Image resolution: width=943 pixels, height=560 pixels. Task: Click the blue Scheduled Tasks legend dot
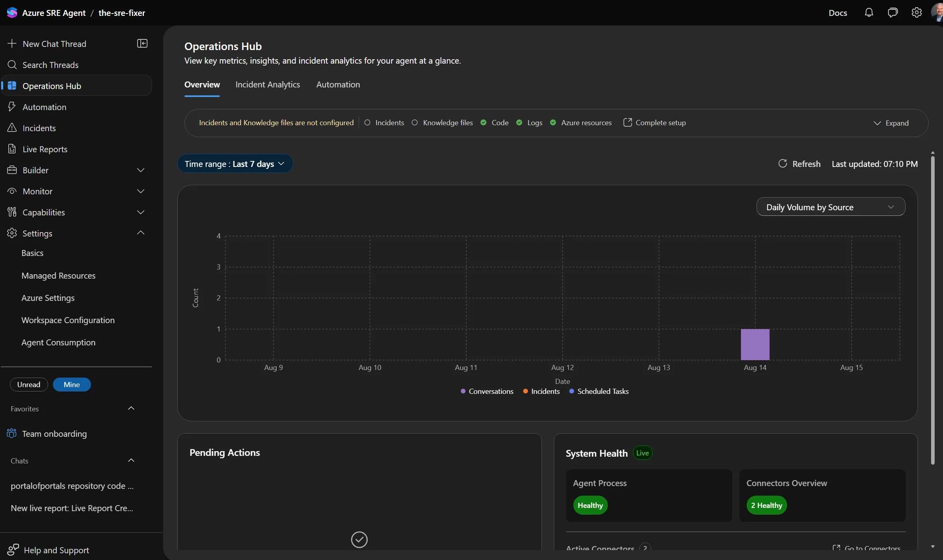click(x=572, y=391)
